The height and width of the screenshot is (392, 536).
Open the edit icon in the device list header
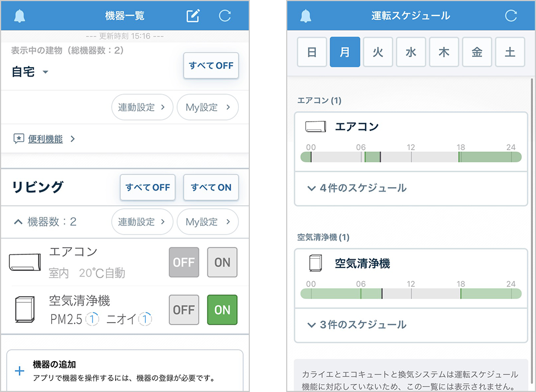[193, 15]
